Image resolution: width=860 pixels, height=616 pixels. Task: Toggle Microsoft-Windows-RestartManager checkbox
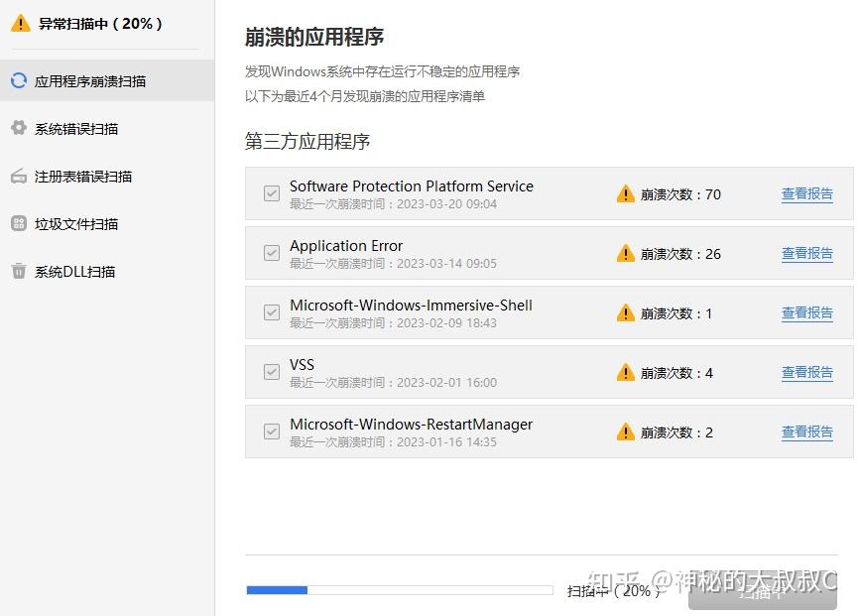tap(271, 432)
